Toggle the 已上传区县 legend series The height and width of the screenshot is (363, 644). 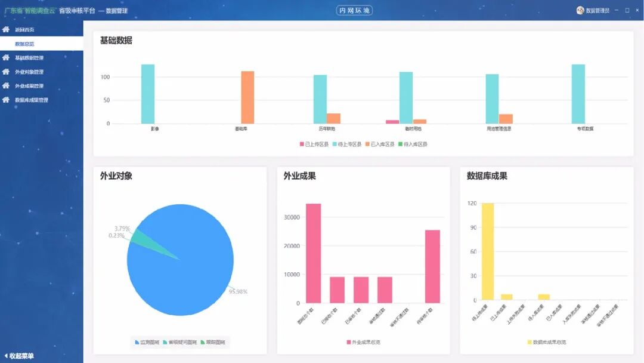coord(314,144)
